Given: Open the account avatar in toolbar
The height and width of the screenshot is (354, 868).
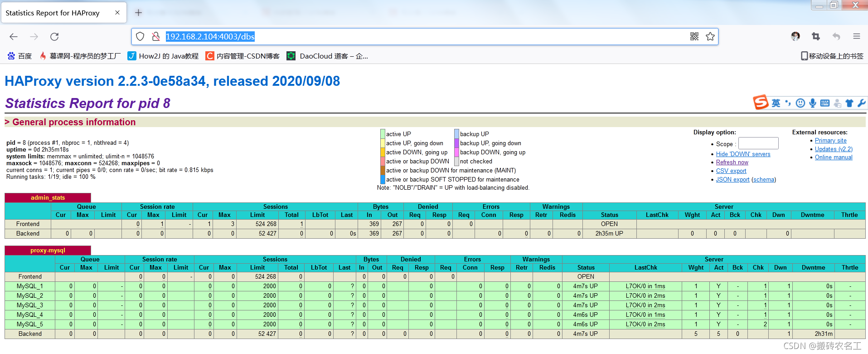Looking at the screenshot, I should coord(795,36).
